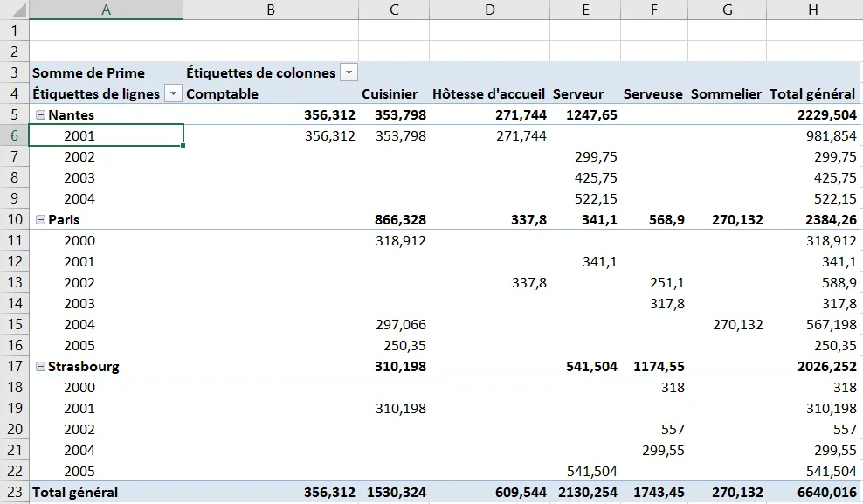Collapse the Paris group rows
The width and height of the screenshot is (863, 504).
pyautogui.click(x=40, y=219)
